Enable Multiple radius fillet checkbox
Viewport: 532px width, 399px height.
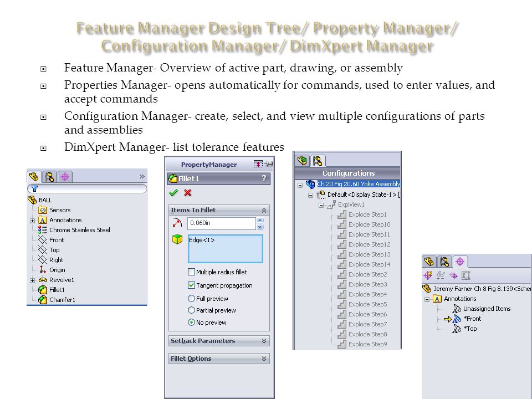(x=191, y=272)
